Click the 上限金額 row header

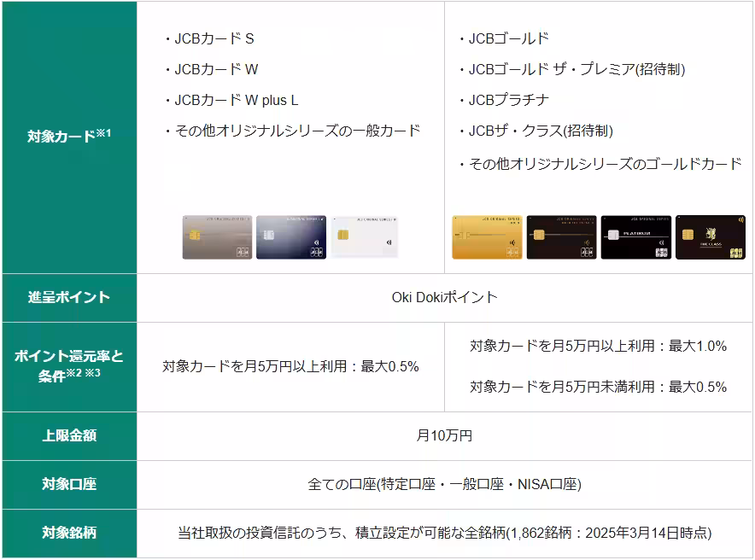pos(69,435)
